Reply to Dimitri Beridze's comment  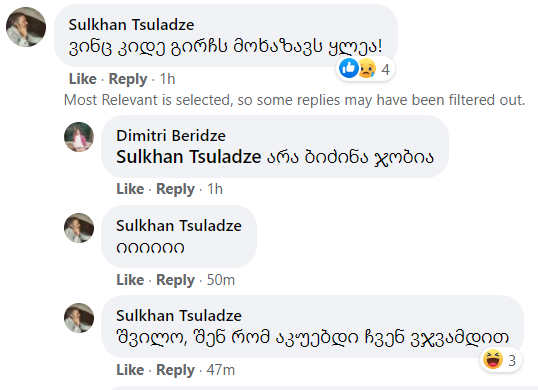(x=175, y=189)
